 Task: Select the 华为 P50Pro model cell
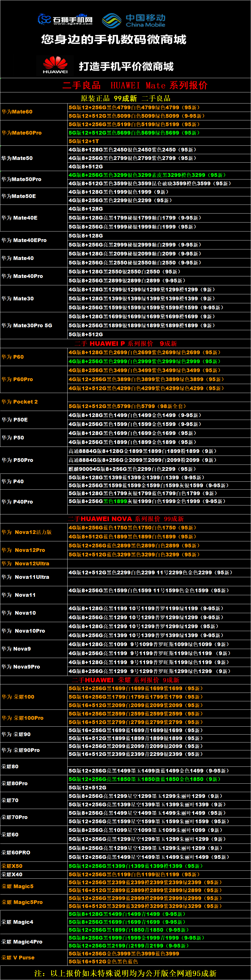point(34,460)
